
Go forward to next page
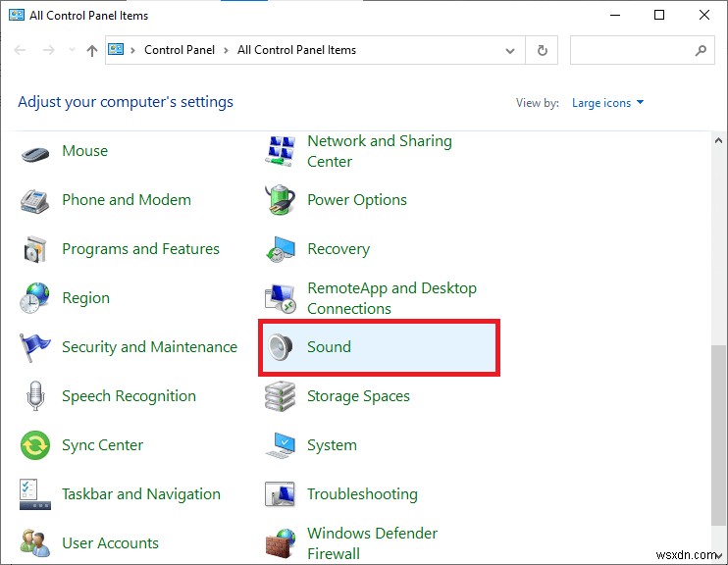point(49,50)
